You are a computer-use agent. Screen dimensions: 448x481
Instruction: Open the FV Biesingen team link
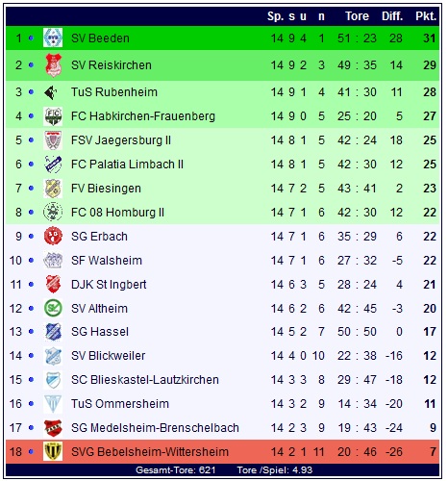coord(106,189)
